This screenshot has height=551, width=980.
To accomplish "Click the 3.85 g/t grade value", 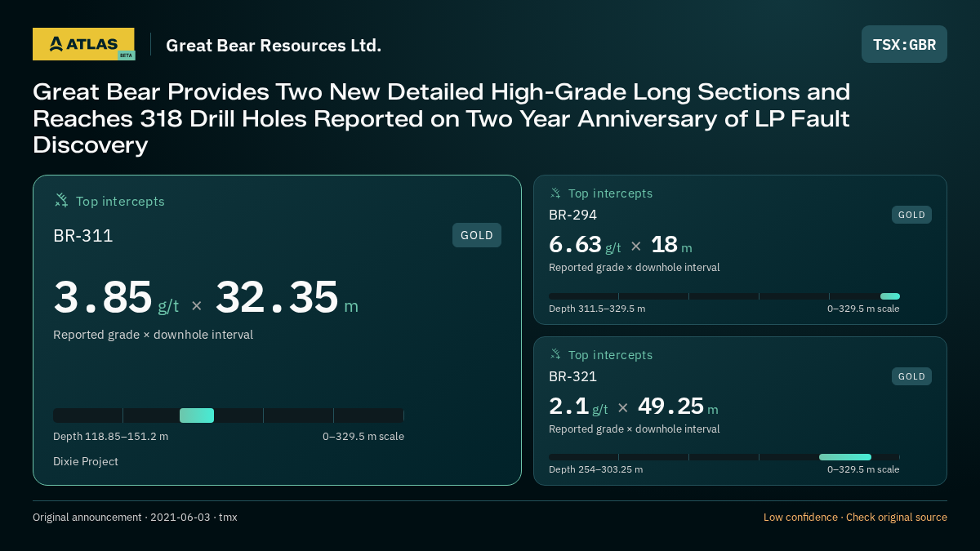I will tap(116, 298).
